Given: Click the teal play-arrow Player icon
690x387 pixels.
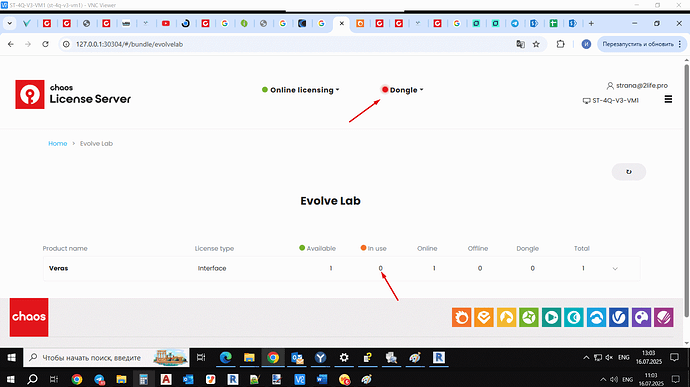Looking at the screenshot, I should [551, 317].
